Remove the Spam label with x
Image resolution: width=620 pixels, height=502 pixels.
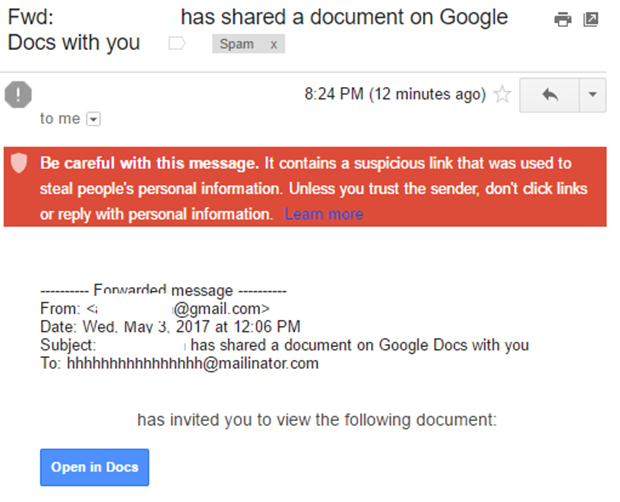pyautogui.click(x=274, y=44)
